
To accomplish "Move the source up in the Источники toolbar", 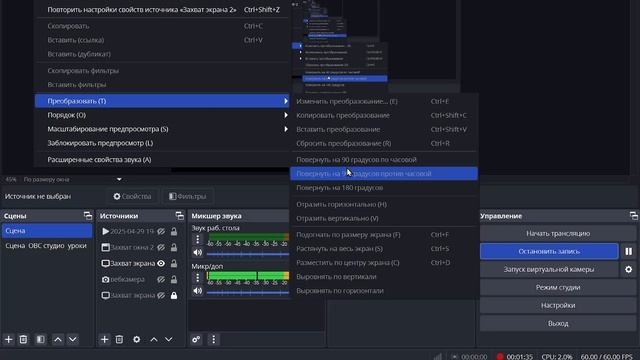I will pyautogui.click(x=154, y=340).
